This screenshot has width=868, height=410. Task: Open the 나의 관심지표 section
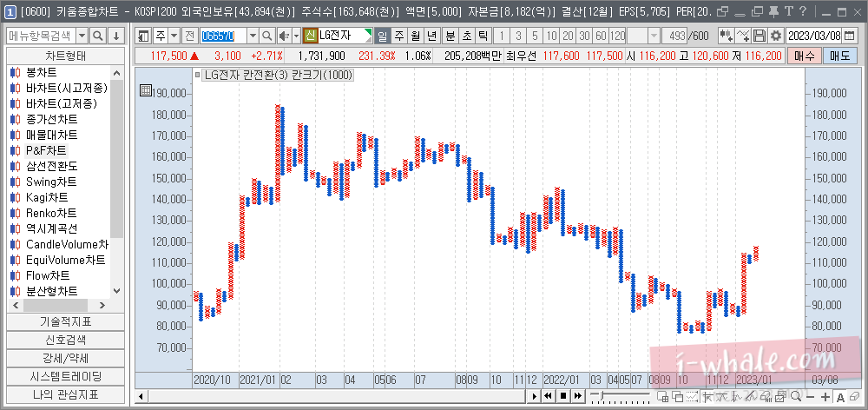coord(65,394)
